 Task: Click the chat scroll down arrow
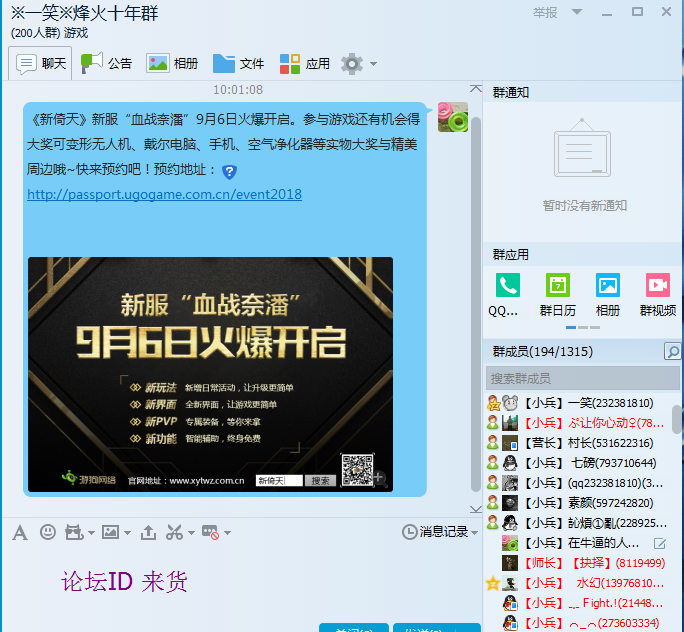point(475,509)
